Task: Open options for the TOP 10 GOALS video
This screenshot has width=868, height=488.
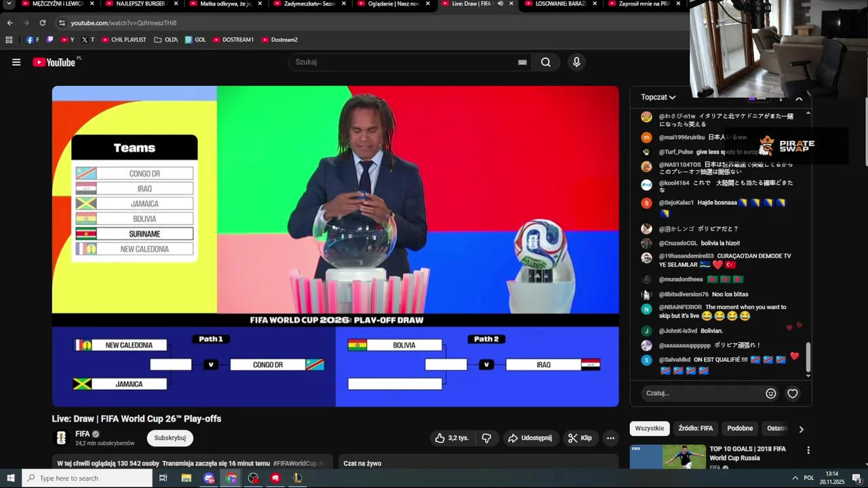Action: click(x=808, y=450)
